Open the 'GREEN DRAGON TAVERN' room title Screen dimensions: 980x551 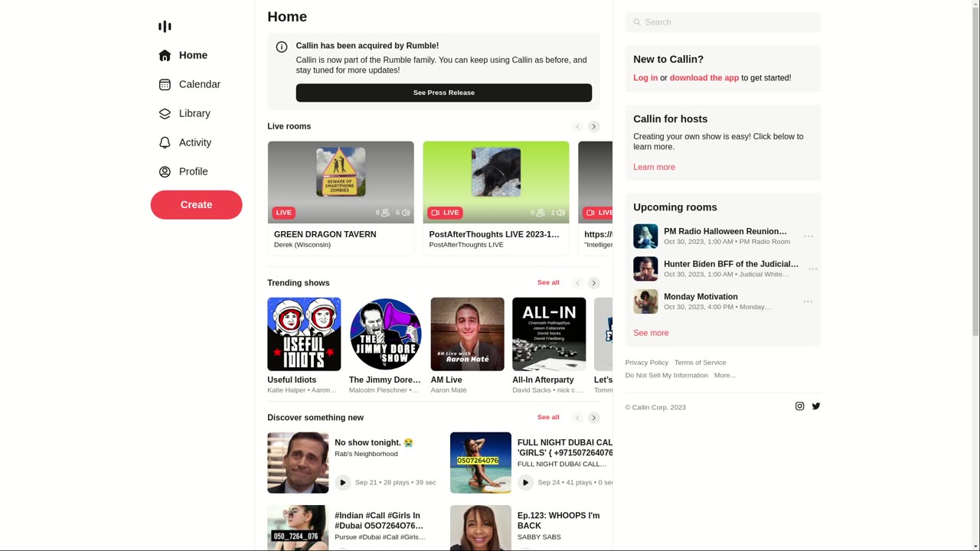tap(325, 234)
